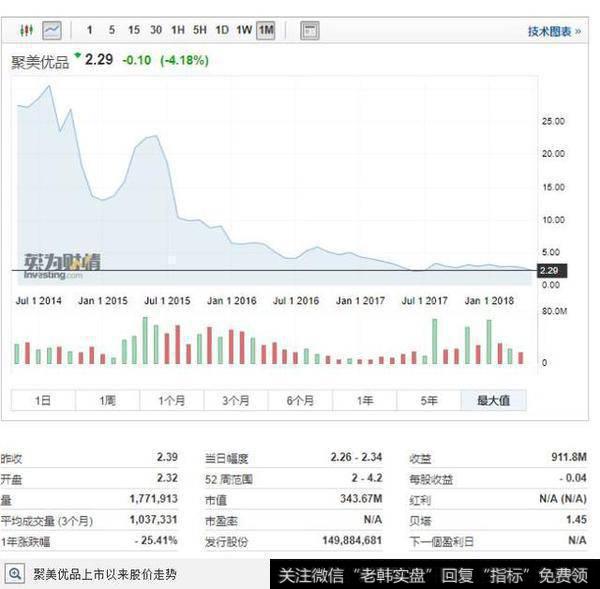Set interval to 1H
The image size is (600, 589).
pyautogui.click(x=178, y=30)
